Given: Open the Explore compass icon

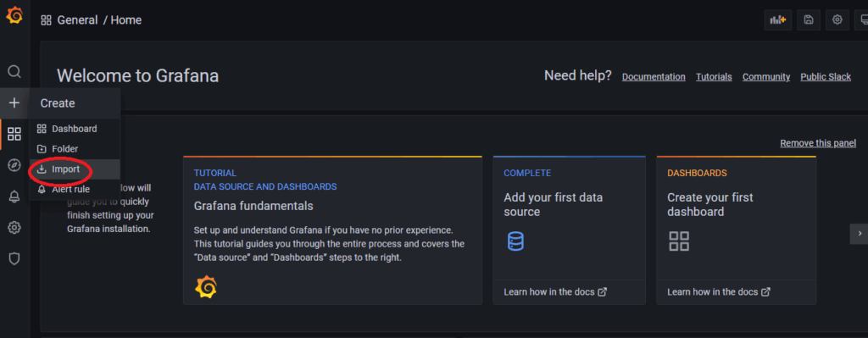Looking at the screenshot, I should coord(14,165).
